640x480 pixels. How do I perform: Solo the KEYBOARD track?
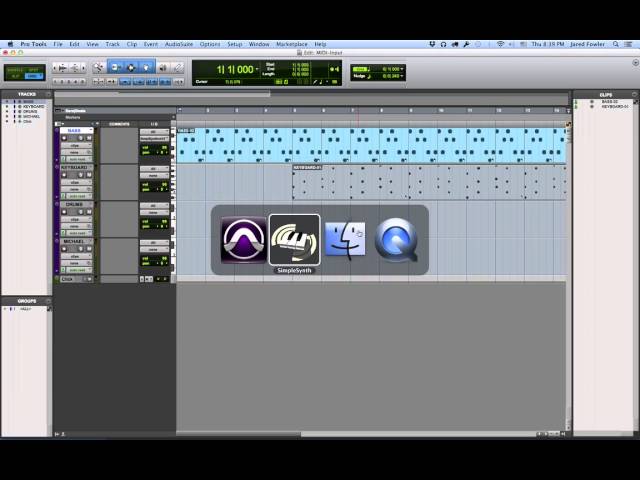pyautogui.click(x=80, y=175)
